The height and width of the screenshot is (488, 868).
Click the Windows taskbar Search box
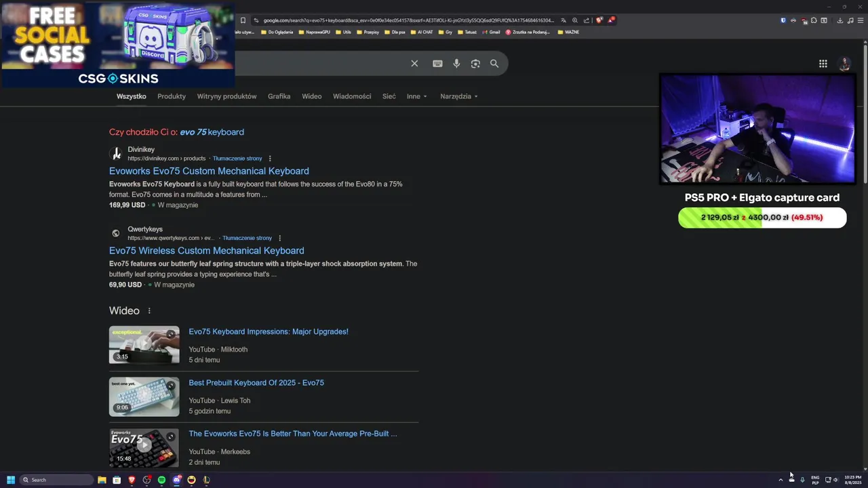pyautogui.click(x=57, y=480)
